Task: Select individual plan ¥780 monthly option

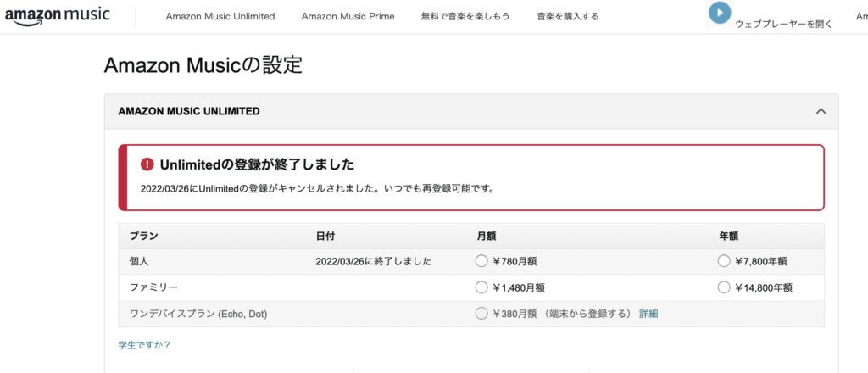Action: coord(482,261)
